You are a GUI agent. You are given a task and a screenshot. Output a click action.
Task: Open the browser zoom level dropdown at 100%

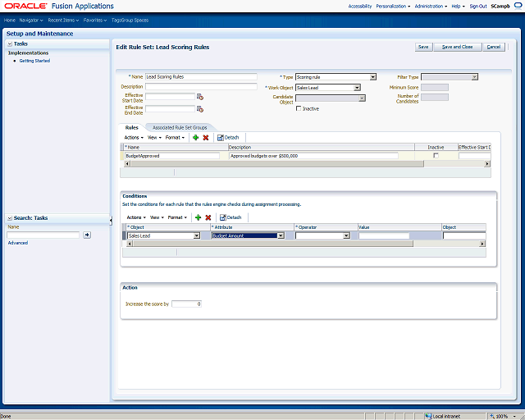coord(515,416)
